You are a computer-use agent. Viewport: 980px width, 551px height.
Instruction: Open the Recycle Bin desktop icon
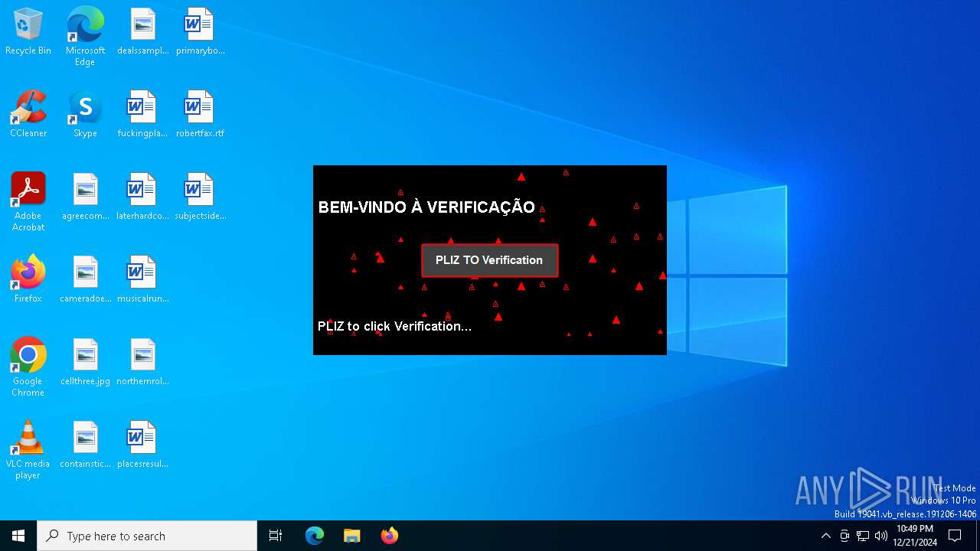28,32
